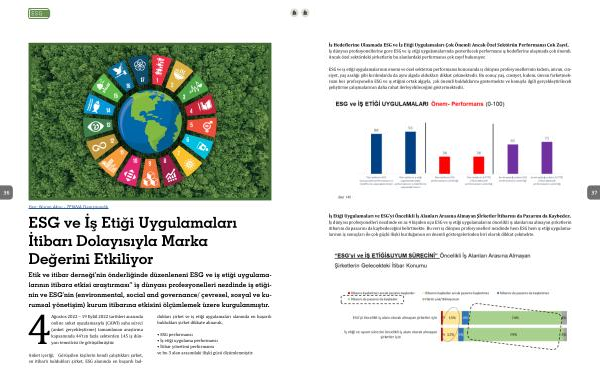
Task: Go to previous page via the 36 tab
Action: pyautogui.click(x=6, y=192)
